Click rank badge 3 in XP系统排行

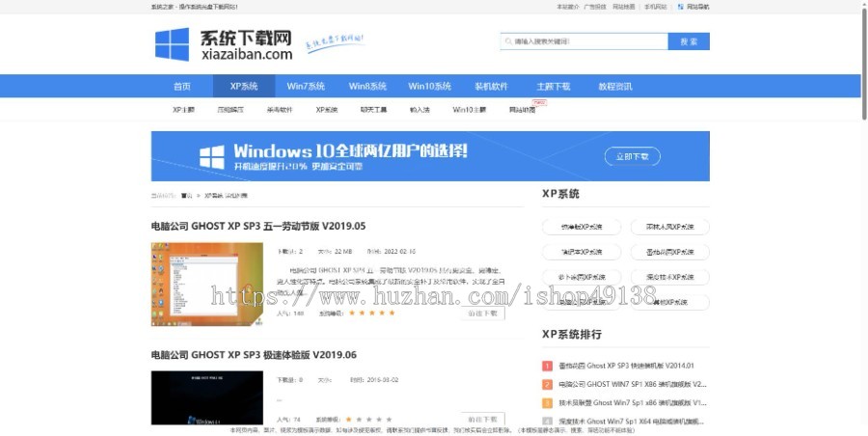pos(547,403)
